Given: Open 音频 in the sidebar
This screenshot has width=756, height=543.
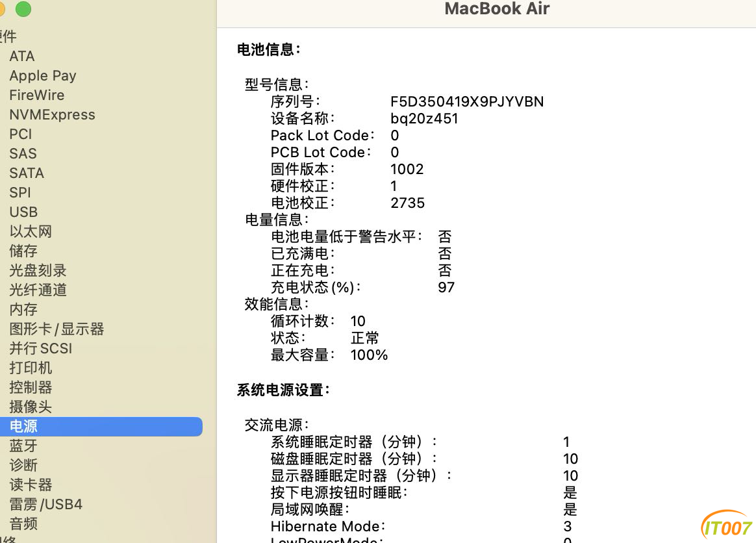Looking at the screenshot, I should coord(23,524).
